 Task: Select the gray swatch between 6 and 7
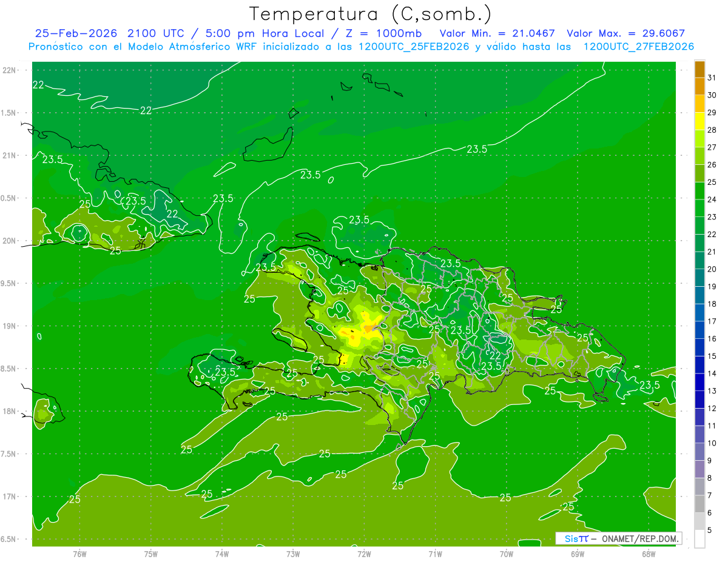pos(699,504)
